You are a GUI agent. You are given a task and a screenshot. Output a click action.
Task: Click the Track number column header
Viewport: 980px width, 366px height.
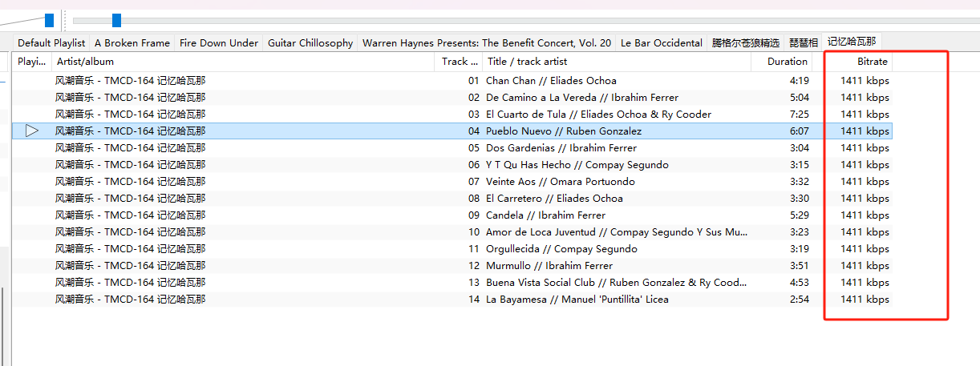460,62
